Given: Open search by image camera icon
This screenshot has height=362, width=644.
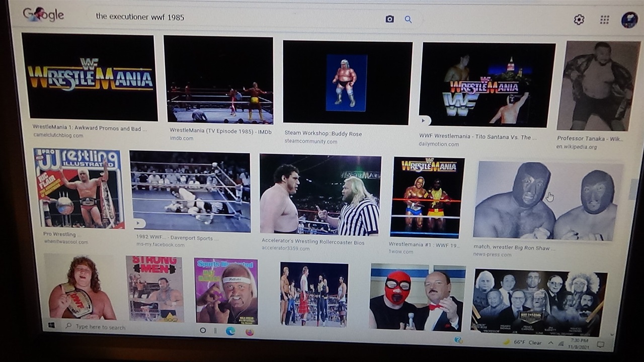Looking at the screenshot, I should tap(389, 19).
